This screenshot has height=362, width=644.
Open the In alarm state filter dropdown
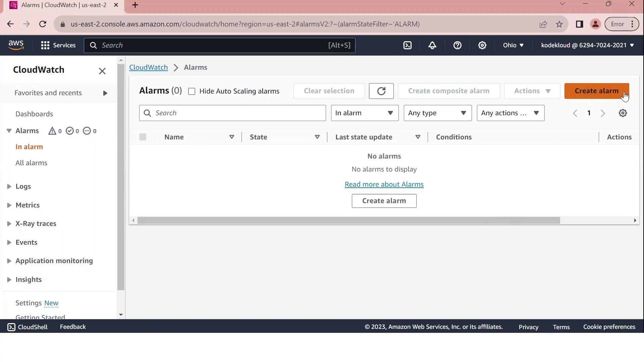[364, 113]
